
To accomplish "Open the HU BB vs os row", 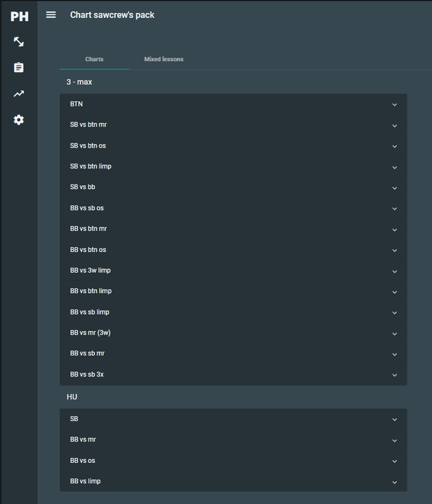I will pos(233,461).
